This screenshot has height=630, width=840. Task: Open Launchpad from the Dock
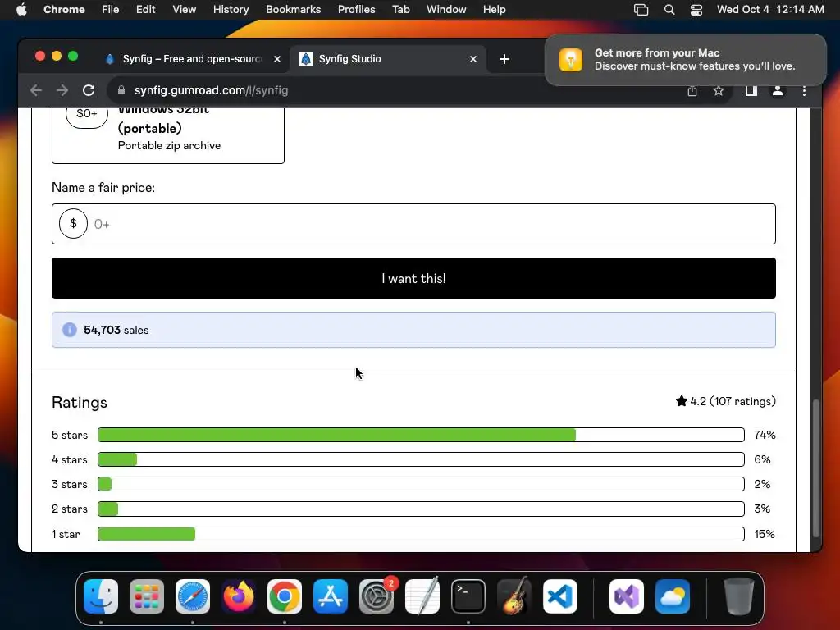147,596
